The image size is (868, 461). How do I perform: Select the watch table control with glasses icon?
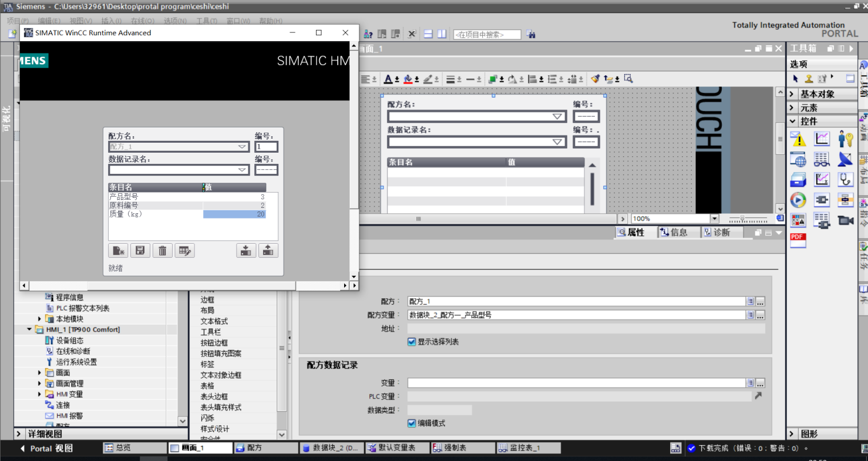pyautogui.click(x=822, y=159)
